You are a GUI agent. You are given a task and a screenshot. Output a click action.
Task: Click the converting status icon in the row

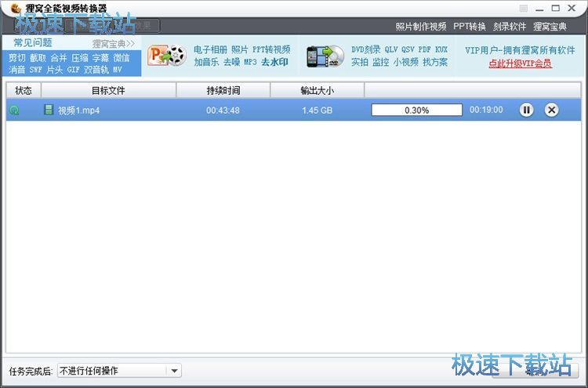click(14, 111)
